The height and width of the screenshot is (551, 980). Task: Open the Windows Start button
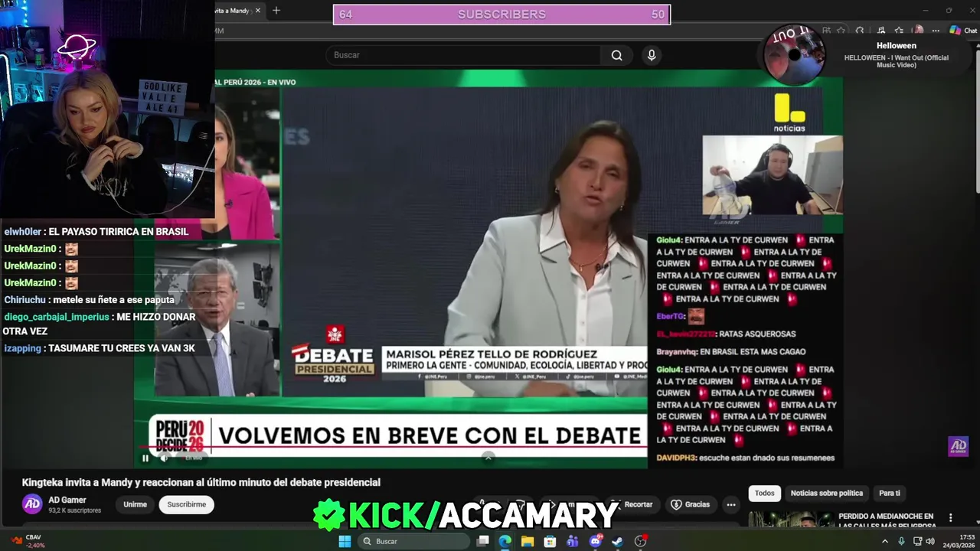point(345,541)
